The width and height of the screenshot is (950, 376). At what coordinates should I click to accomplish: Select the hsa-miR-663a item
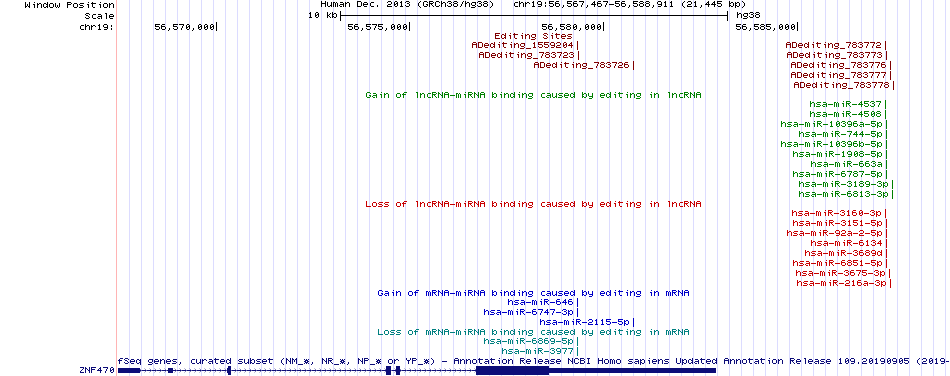848,164
